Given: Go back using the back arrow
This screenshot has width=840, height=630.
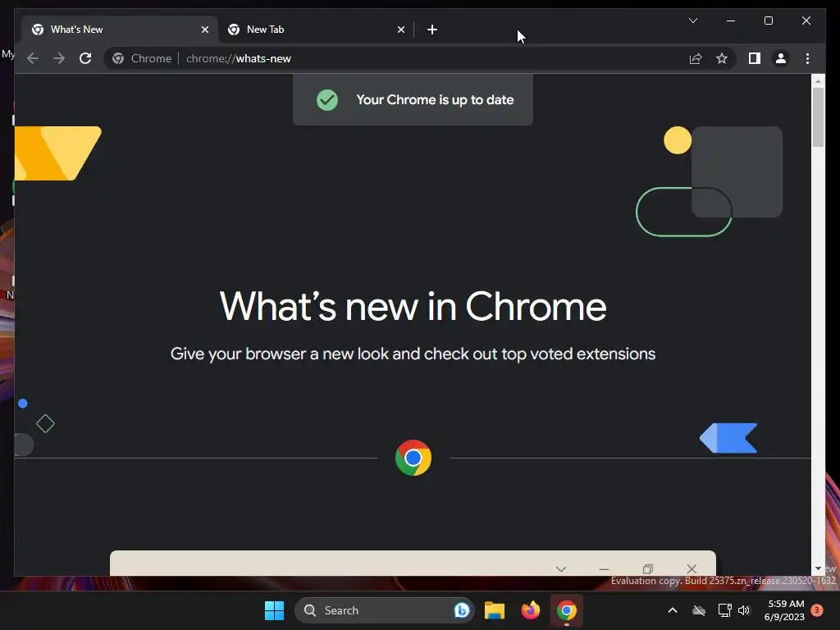Looking at the screenshot, I should [33, 58].
